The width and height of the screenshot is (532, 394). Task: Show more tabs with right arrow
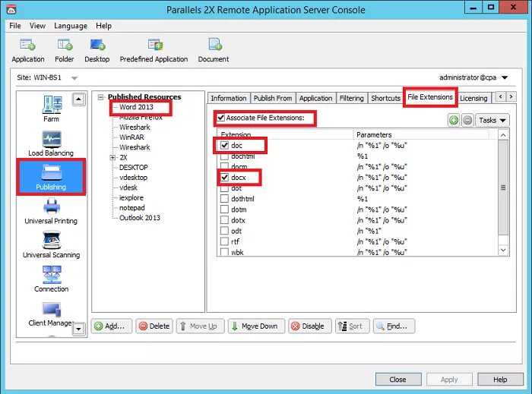pos(511,97)
